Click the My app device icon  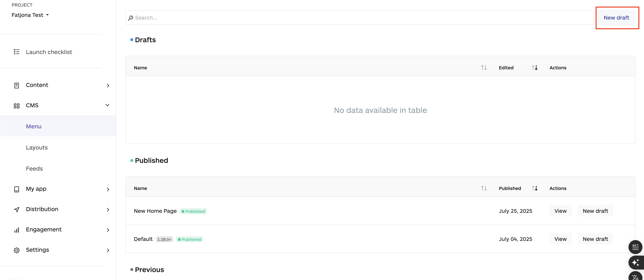click(16, 189)
